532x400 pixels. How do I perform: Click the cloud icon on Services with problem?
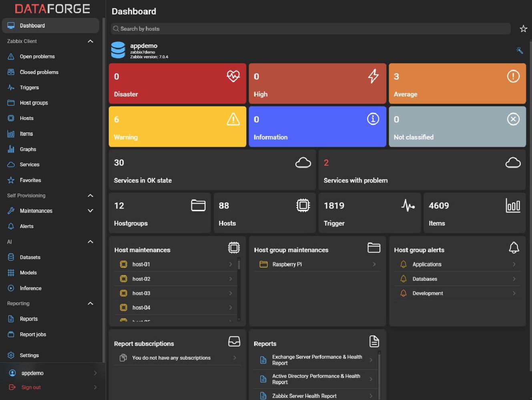pyautogui.click(x=513, y=162)
